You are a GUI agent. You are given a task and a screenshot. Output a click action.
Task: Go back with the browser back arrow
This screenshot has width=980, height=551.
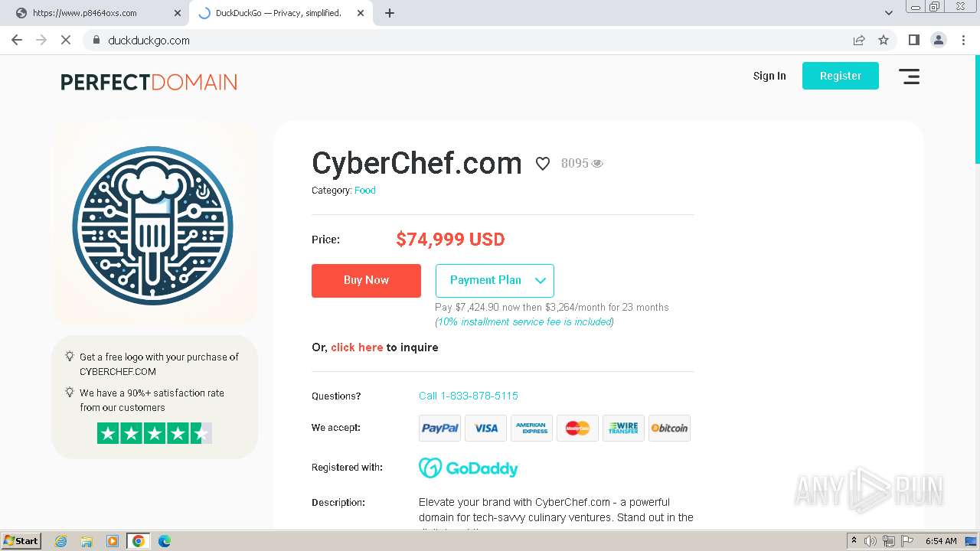[17, 40]
